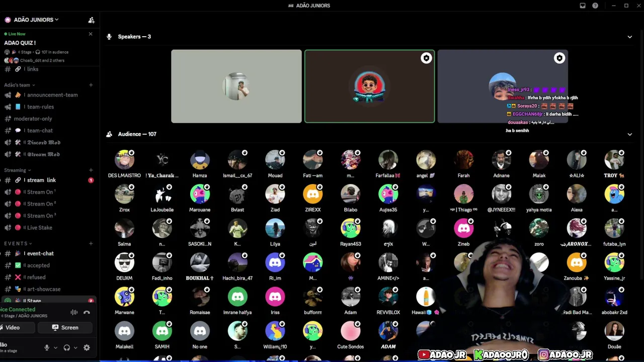
Task: Open audience member DEUXM's avatar
Action: click(x=124, y=263)
